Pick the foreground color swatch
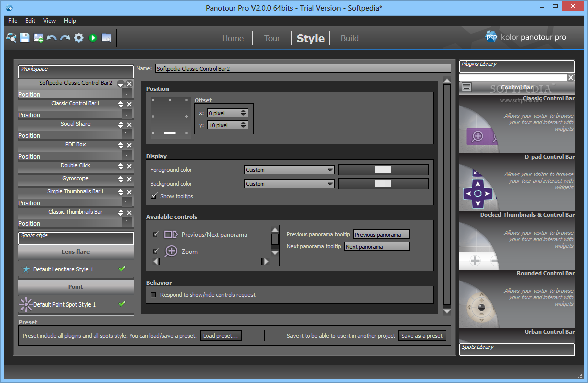Image resolution: width=588 pixels, height=383 pixels. (x=383, y=170)
